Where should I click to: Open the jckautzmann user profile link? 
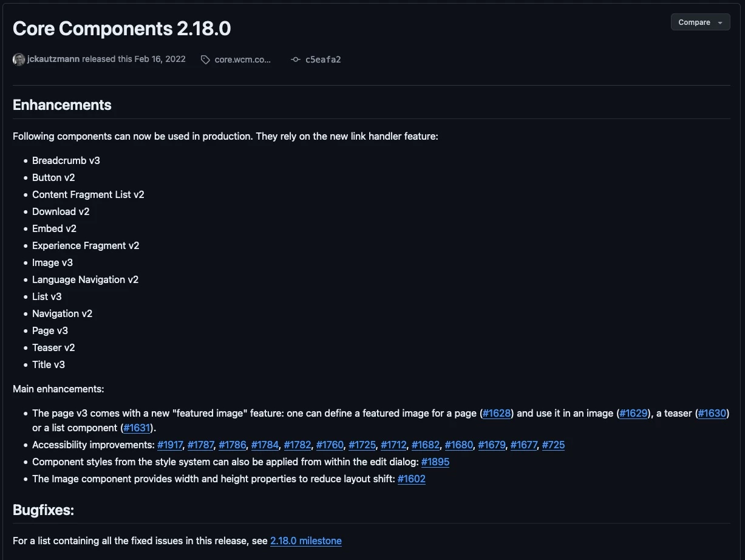pos(53,59)
